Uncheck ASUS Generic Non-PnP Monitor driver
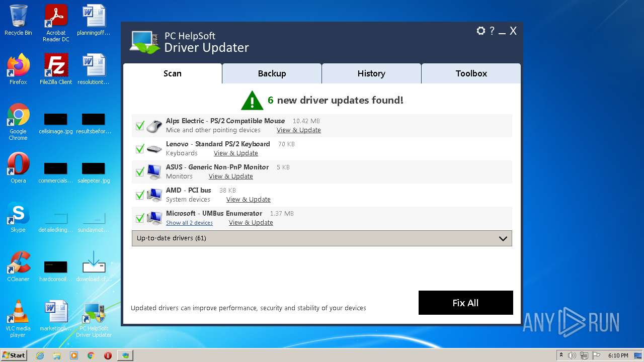The height and width of the screenshot is (362, 644). [x=140, y=172]
